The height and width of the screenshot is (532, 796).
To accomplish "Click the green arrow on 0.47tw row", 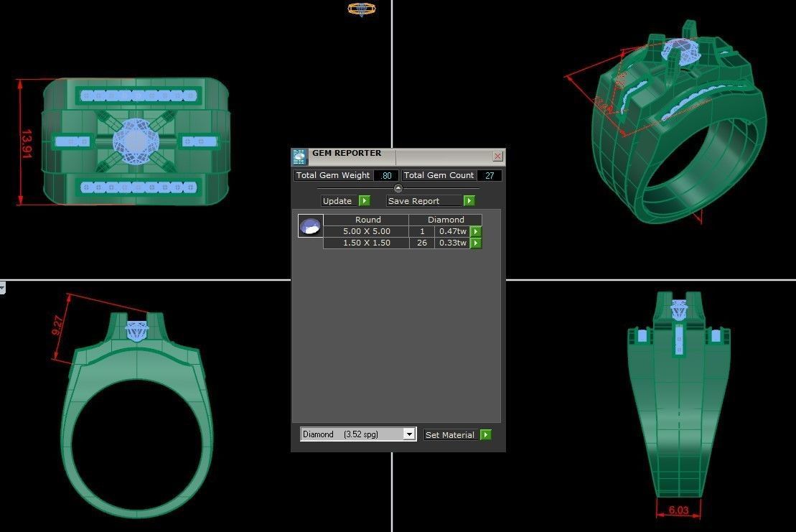I will [x=476, y=231].
